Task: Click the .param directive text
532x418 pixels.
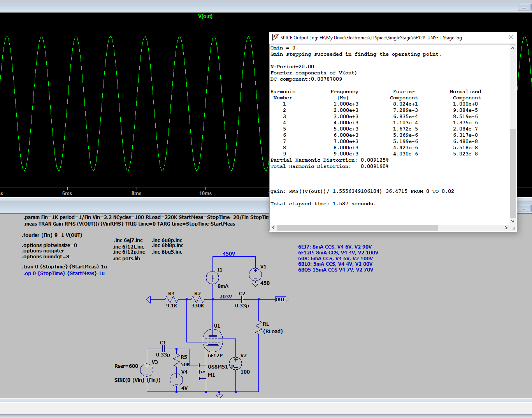Action: click(146, 217)
